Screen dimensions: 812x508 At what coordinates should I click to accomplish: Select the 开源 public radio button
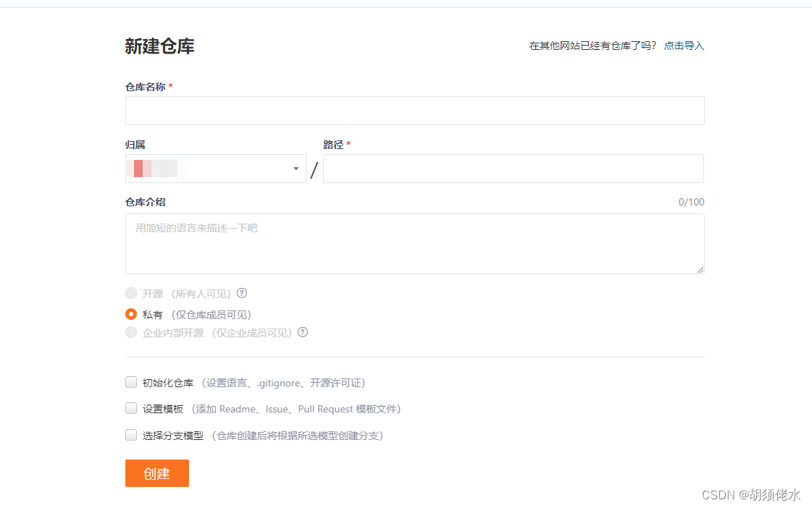pos(131,293)
